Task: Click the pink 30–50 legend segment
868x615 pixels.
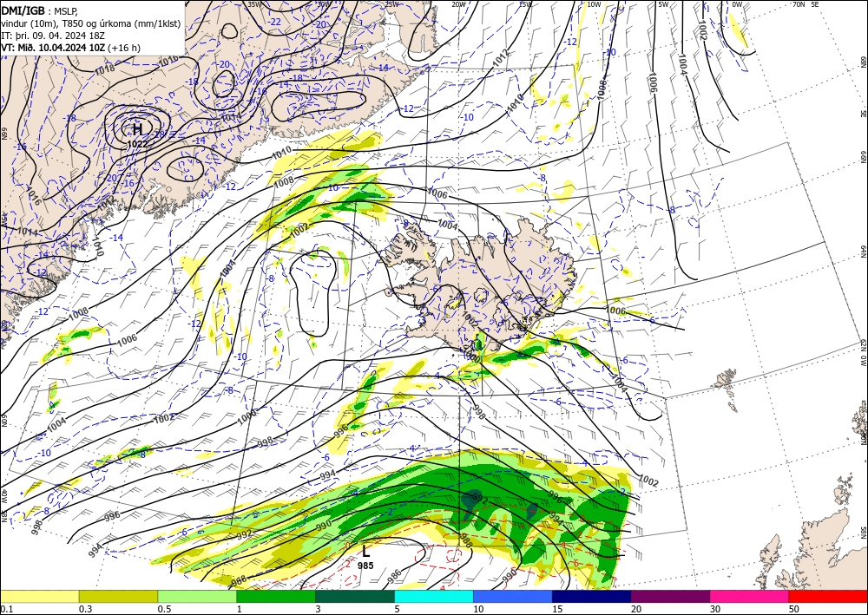Action: pos(750,596)
